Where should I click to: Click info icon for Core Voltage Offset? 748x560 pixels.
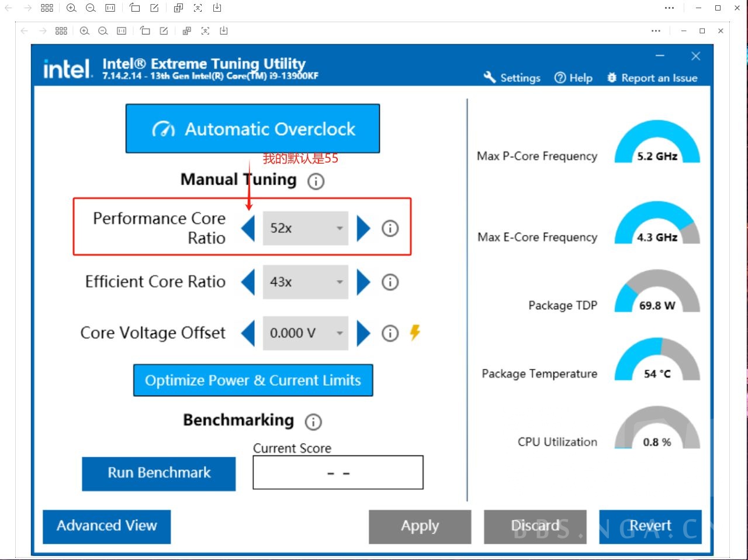[390, 333]
